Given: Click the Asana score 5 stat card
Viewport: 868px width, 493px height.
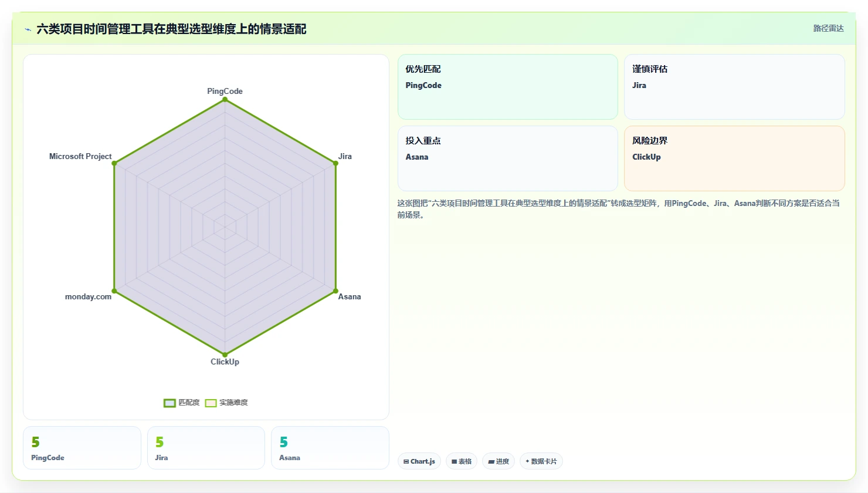Looking at the screenshot, I should (330, 448).
